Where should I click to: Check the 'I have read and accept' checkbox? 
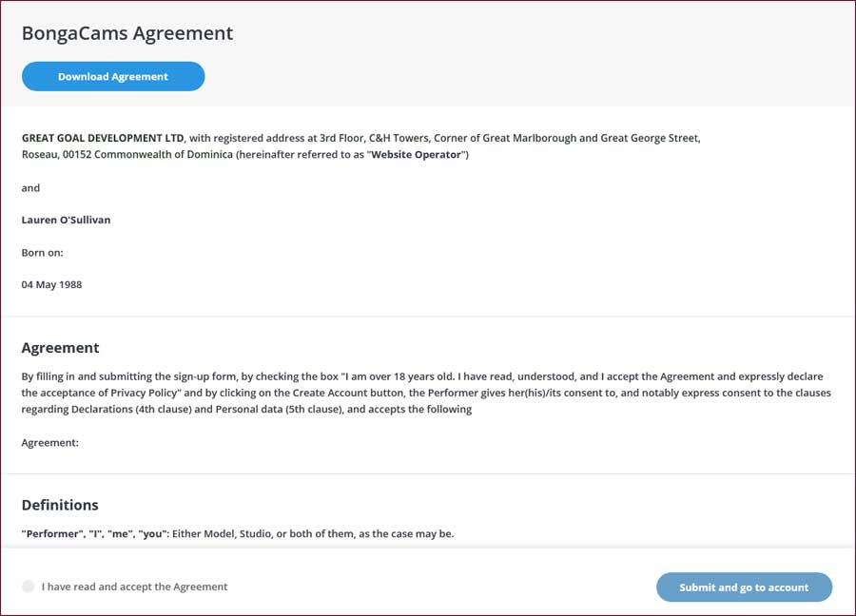pyautogui.click(x=28, y=587)
